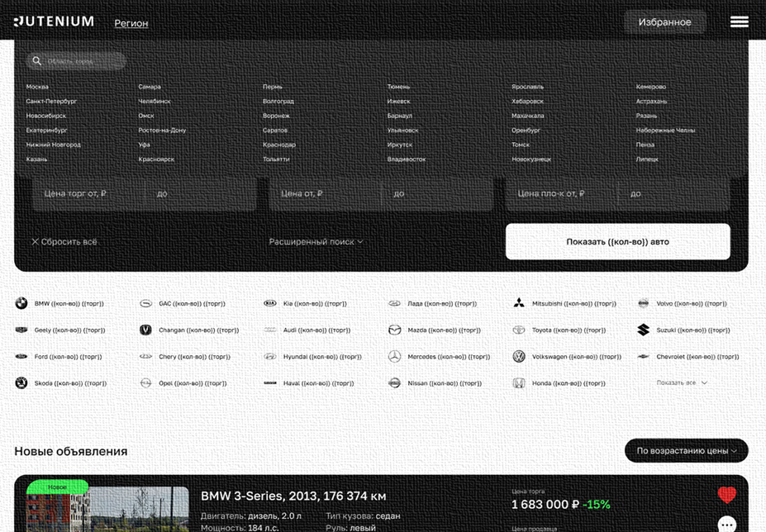Click the Volvo brand logo
766x532 pixels.
[644, 303]
